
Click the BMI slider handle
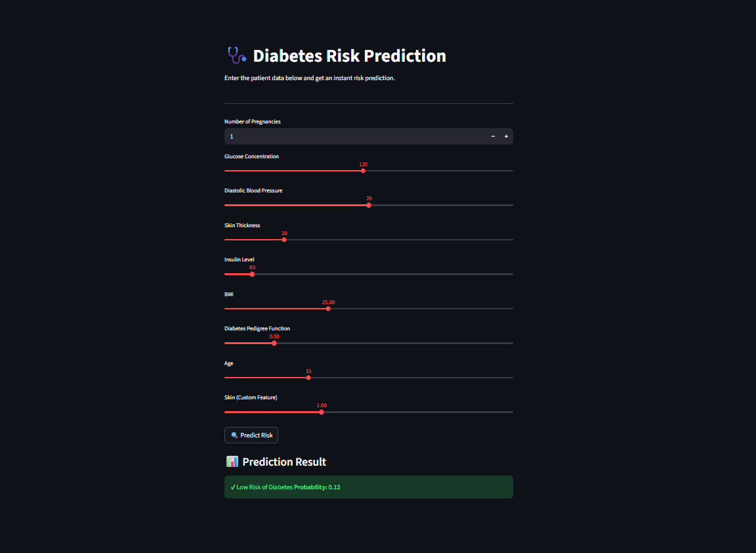point(328,309)
